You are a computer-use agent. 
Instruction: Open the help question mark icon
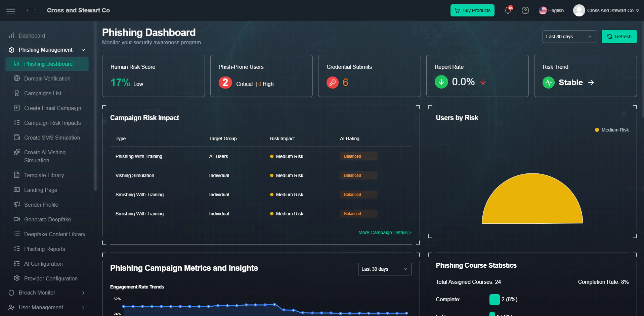click(525, 10)
